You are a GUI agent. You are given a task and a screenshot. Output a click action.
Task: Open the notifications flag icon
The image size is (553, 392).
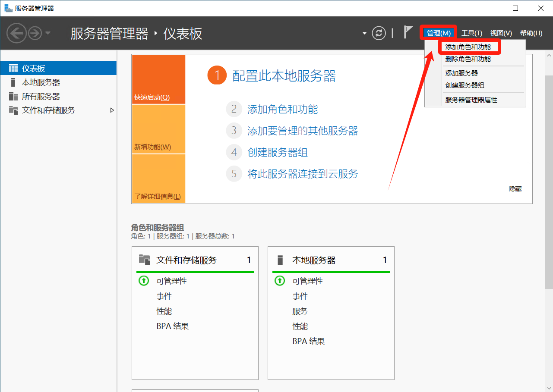click(408, 32)
